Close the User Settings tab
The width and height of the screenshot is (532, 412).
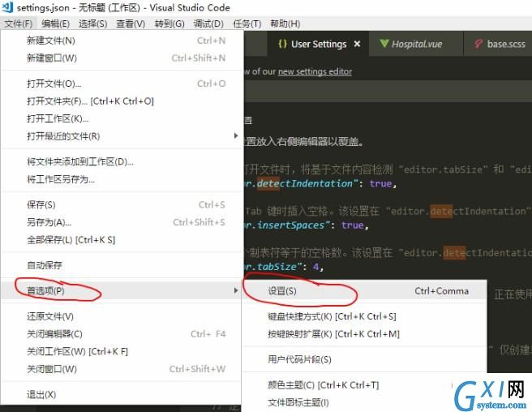point(357,44)
